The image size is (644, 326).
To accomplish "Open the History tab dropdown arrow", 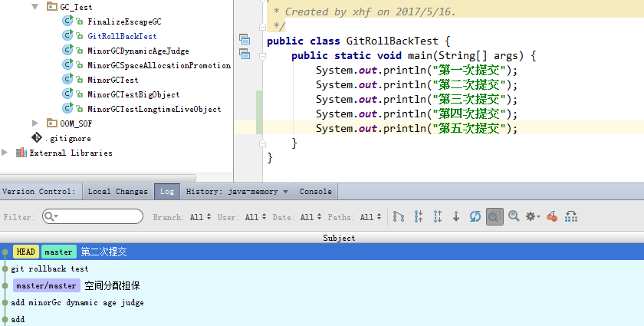I will (x=285, y=192).
